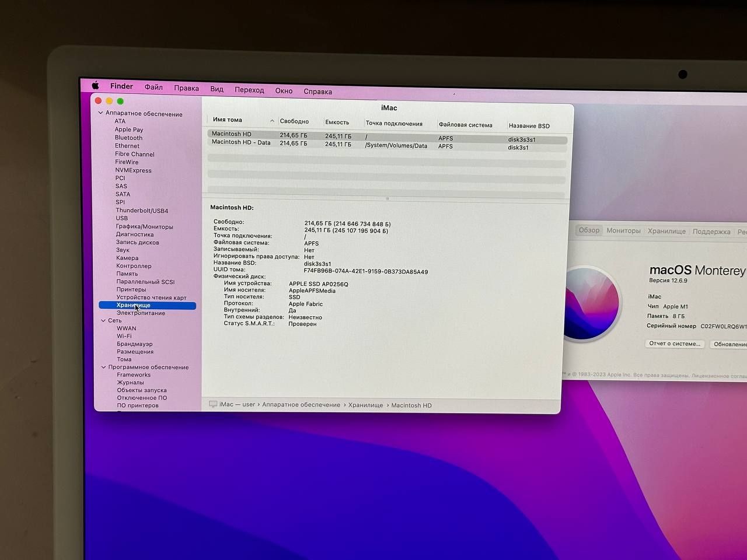Select the Macintosh HD volume row
Screen dimensions: 747x560
coord(388,136)
